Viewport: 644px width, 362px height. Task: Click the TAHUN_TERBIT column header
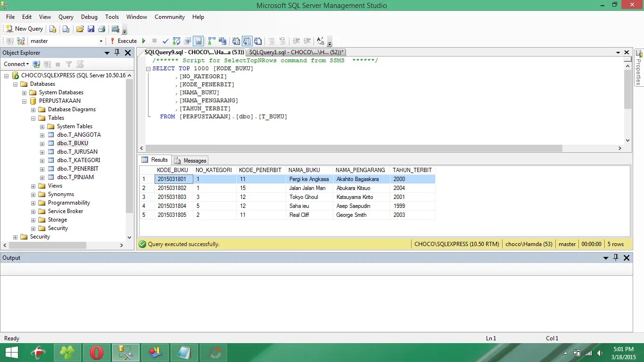click(412, 170)
